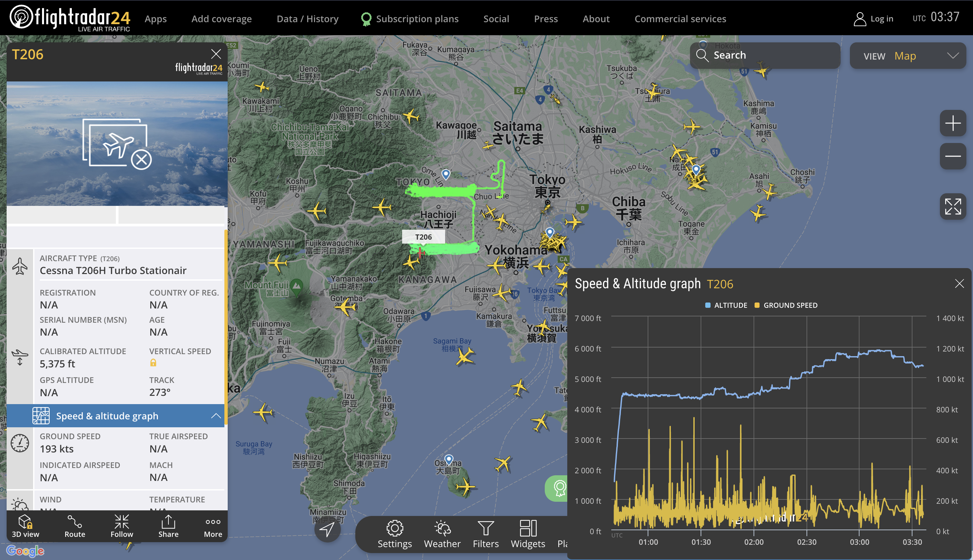Screen dimensions: 973x560
Task: Open the VIEW Map dropdown
Action: pos(908,56)
